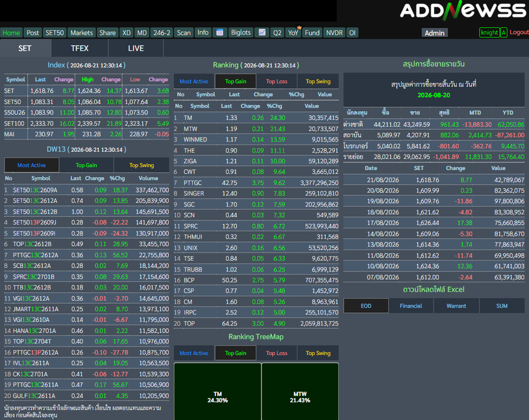Click the Admin button
Viewport: 529px width, 420px height.
tap(434, 32)
